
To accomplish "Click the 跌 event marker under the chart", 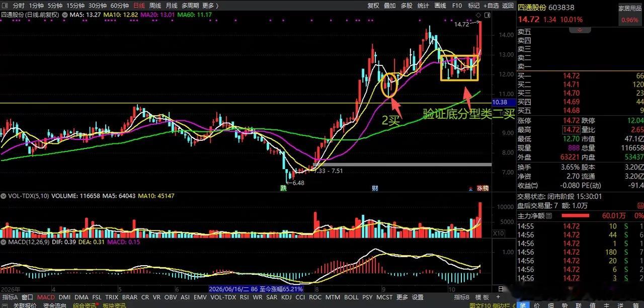I will 284,188.
